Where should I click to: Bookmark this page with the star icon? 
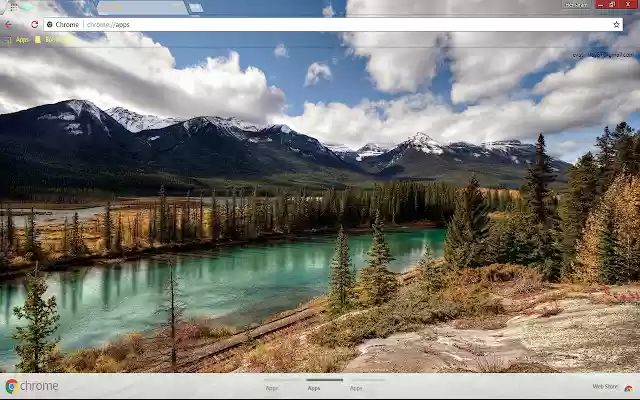point(616,24)
